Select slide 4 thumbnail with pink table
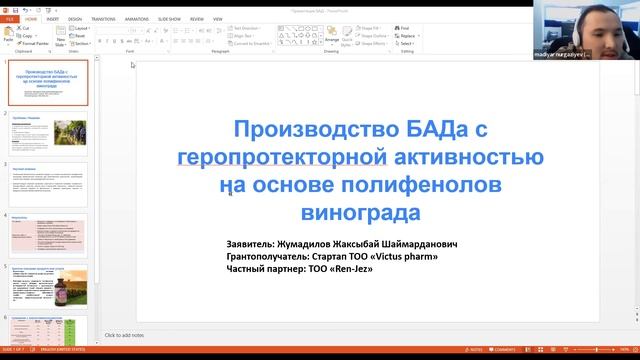The image size is (640, 360). (48, 236)
